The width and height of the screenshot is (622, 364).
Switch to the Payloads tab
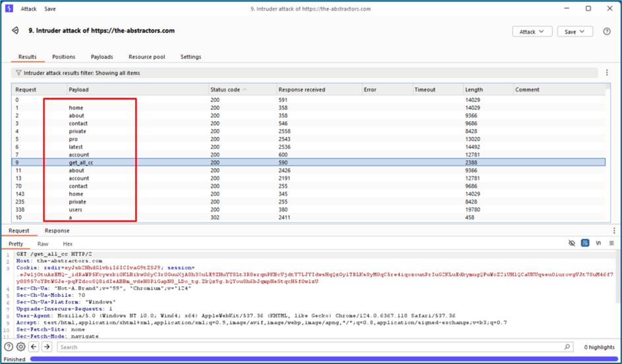click(x=102, y=57)
